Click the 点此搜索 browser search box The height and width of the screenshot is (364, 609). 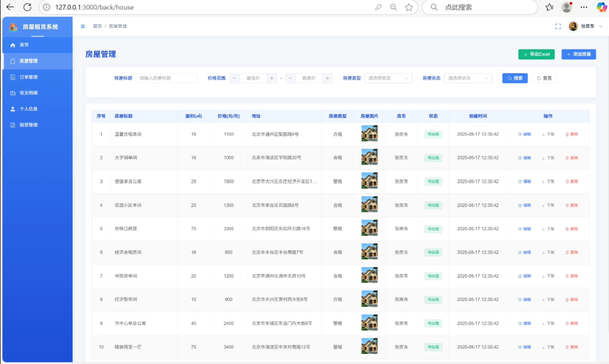(x=480, y=7)
